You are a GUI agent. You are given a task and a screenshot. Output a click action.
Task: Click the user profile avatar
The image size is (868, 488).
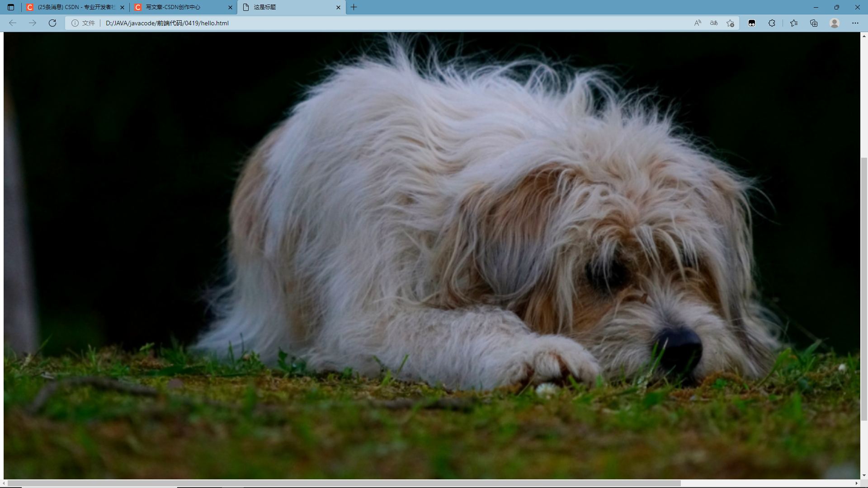[835, 23]
